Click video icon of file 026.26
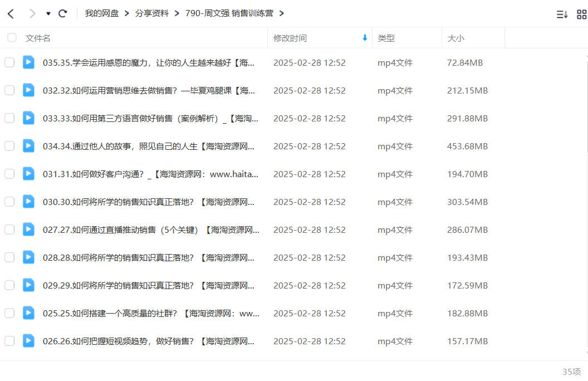The width and height of the screenshot is (588, 381). 28,341
